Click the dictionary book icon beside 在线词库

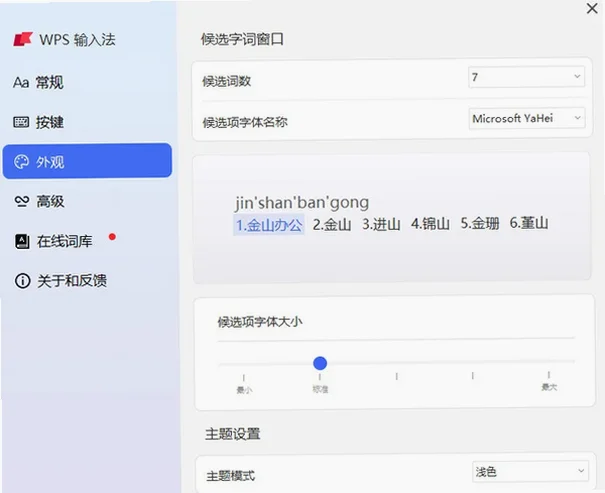[22, 241]
